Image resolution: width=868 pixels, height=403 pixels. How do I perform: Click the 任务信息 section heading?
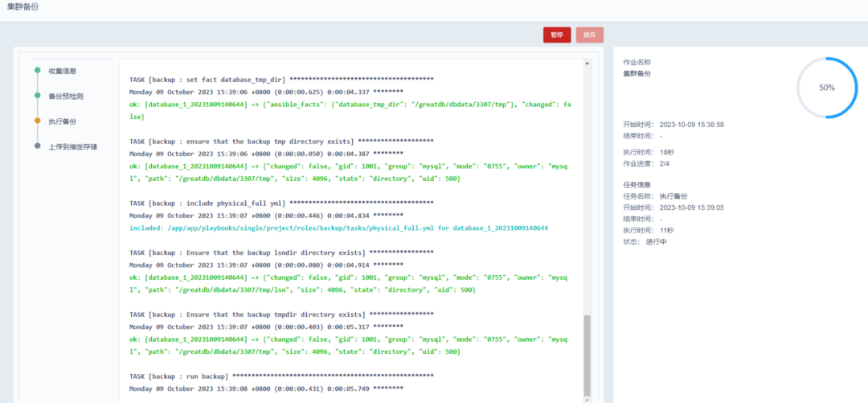(639, 185)
